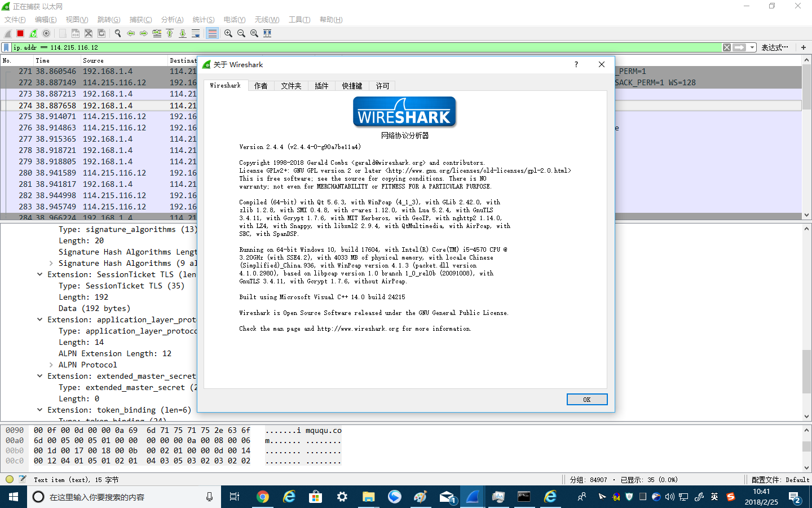Click OK to close the About dialog

(x=586, y=399)
